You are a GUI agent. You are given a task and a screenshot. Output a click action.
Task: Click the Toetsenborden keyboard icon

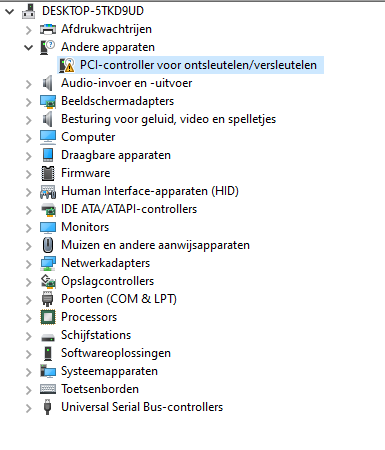(48, 389)
